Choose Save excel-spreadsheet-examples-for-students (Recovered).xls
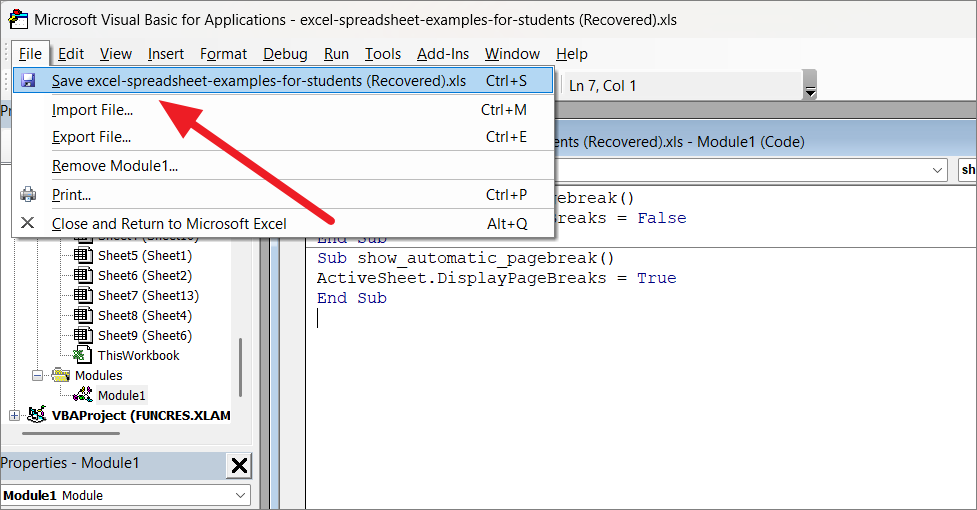The image size is (977, 510). [x=283, y=81]
